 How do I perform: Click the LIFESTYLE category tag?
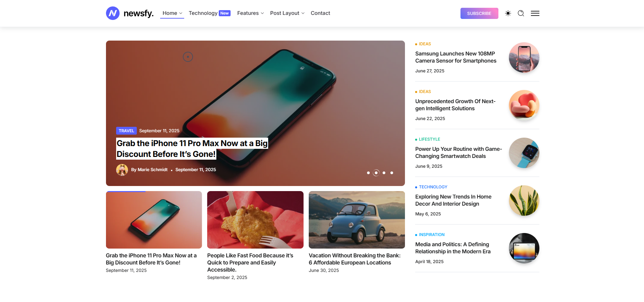tap(429, 139)
